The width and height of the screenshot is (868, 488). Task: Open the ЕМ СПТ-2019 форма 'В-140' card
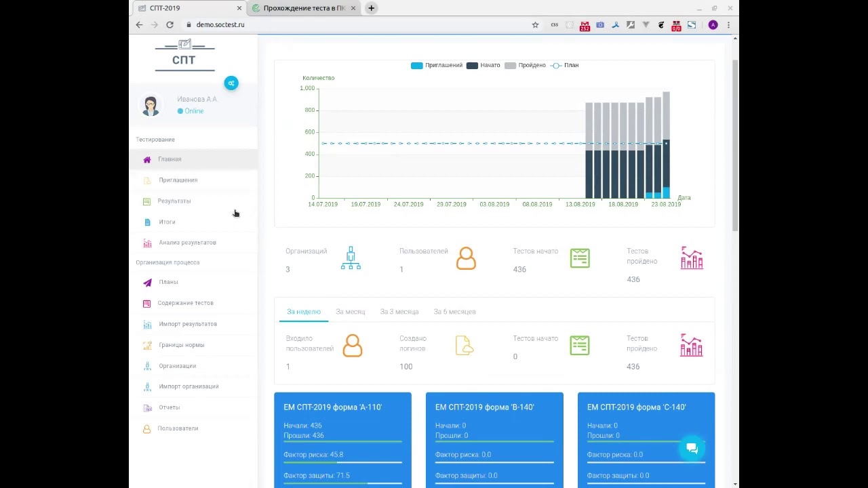click(494, 440)
